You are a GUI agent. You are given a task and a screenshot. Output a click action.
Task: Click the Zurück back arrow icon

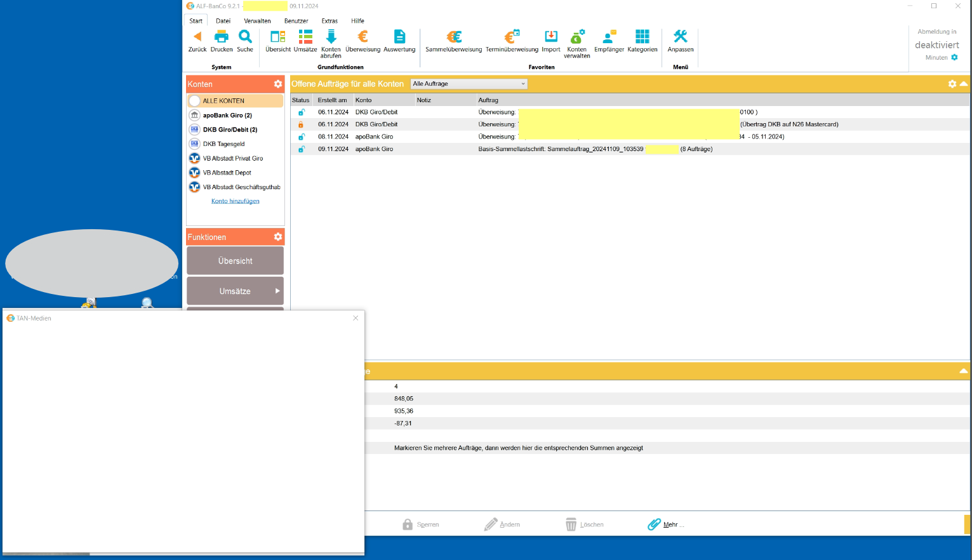point(197,36)
